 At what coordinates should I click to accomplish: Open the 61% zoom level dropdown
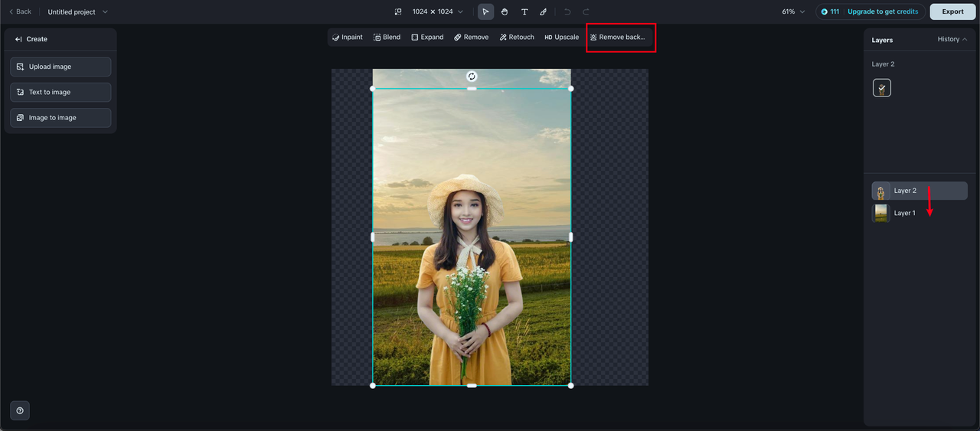pos(793,11)
